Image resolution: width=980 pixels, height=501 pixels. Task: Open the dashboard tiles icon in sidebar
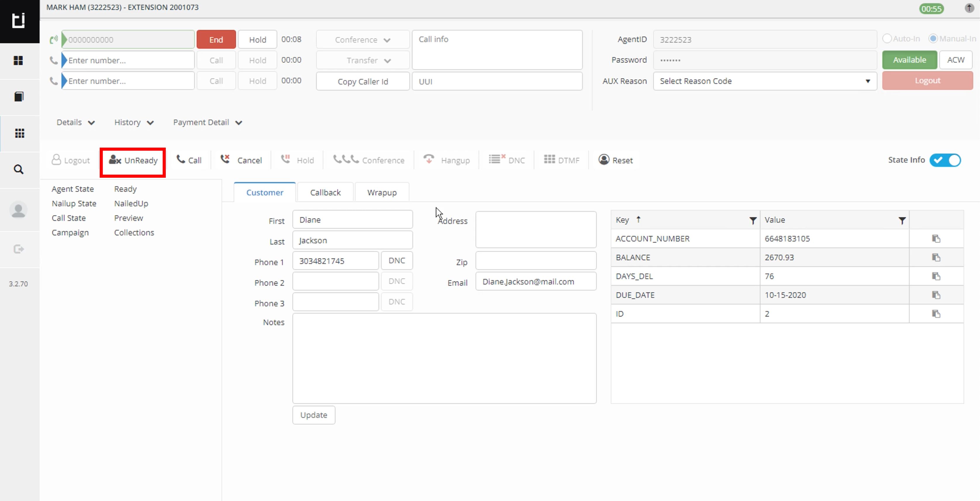tap(18, 61)
